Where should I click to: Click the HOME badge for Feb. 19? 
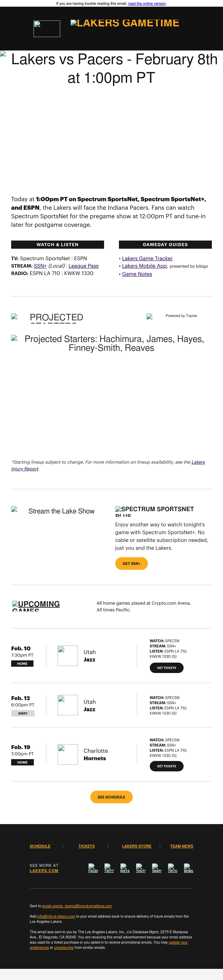(x=22, y=762)
